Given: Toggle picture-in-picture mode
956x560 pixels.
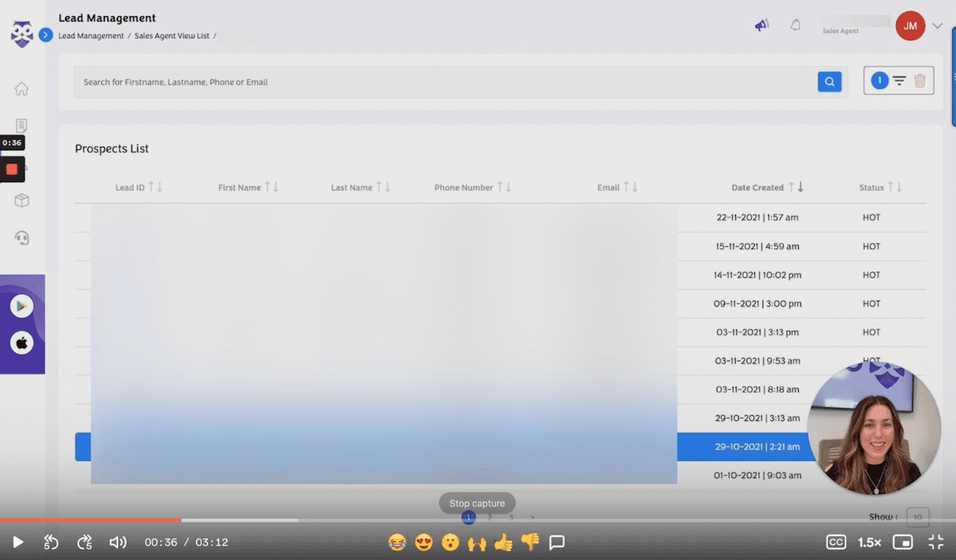Looking at the screenshot, I should [x=903, y=542].
